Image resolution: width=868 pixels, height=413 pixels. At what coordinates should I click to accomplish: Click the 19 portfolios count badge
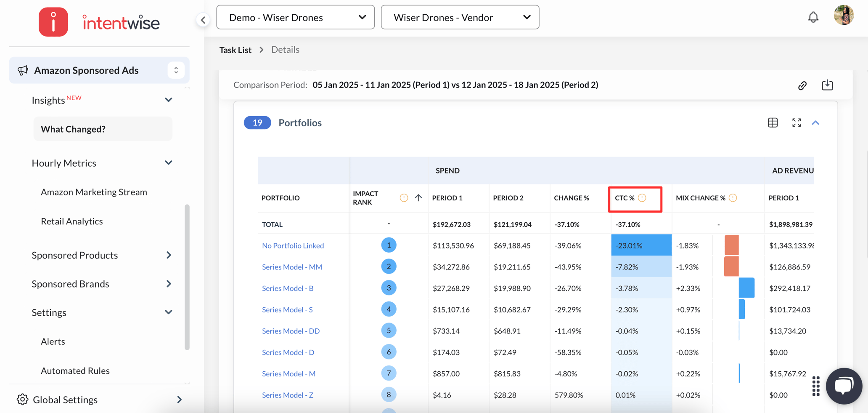click(257, 123)
